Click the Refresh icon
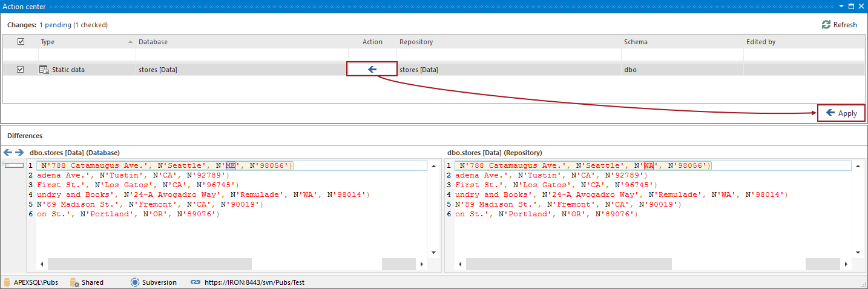 pyautogui.click(x=826, y=25)
